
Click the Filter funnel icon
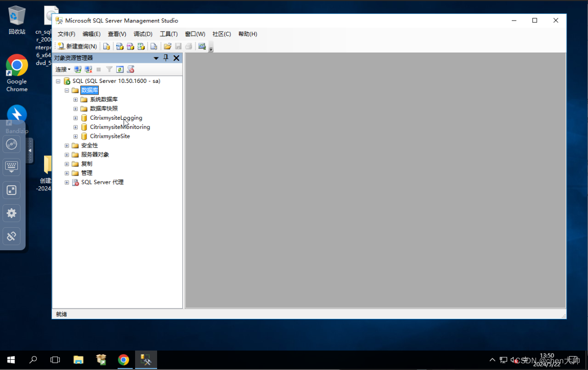pyautogui.click(x=109, y=70)
